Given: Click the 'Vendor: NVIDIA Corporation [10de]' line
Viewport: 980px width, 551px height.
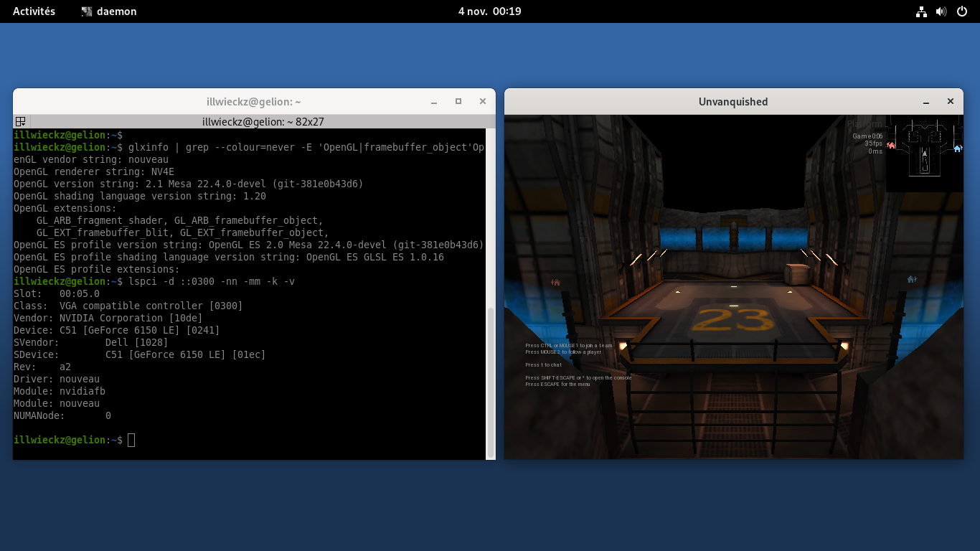Looking at the screenshot, I should click(x=108, y=318).
